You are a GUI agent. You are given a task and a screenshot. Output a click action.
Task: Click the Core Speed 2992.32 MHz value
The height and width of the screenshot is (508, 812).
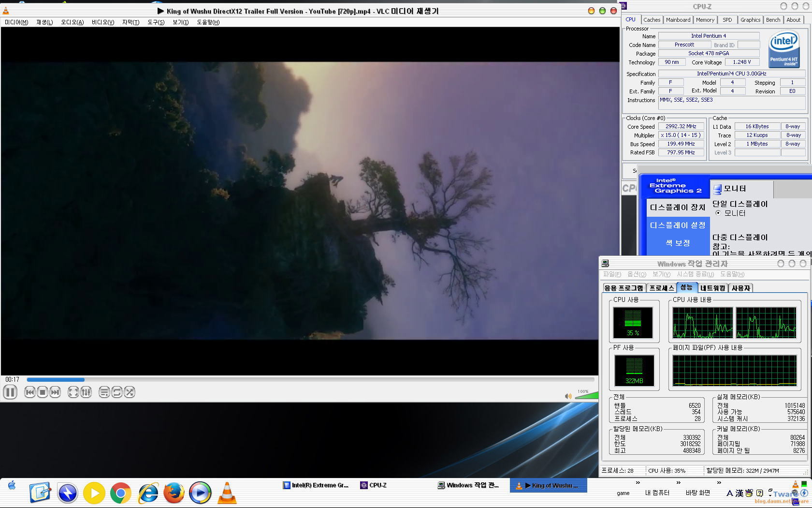click(x=681, y=127)
